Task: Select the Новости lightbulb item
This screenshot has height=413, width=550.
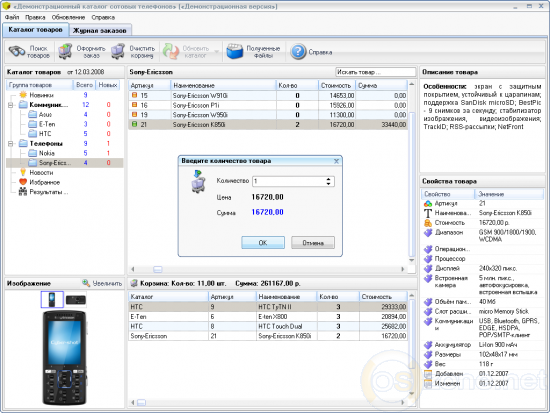Action: pos(23,172)
